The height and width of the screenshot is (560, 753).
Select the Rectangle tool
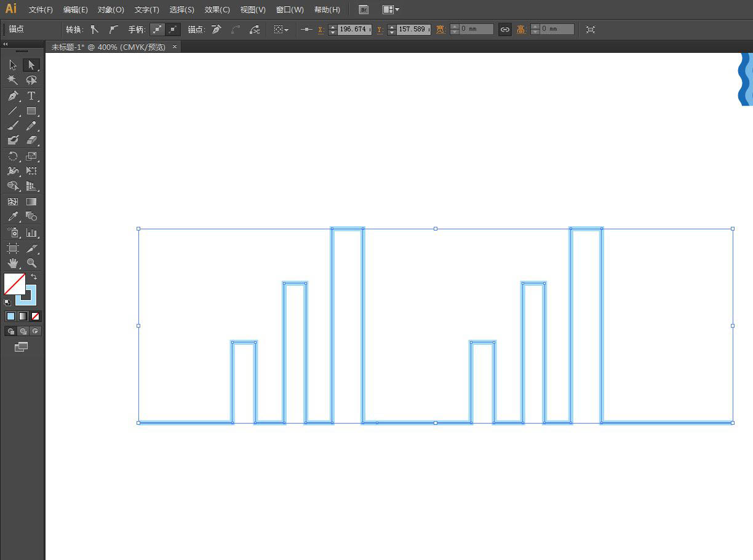31,111
